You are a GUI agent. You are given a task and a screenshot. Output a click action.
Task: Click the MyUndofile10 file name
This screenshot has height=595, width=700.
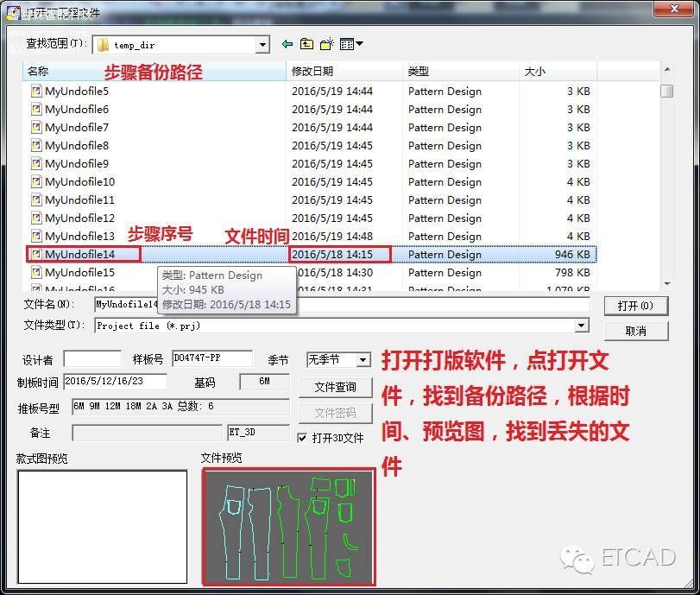click(x=80, y=182)
